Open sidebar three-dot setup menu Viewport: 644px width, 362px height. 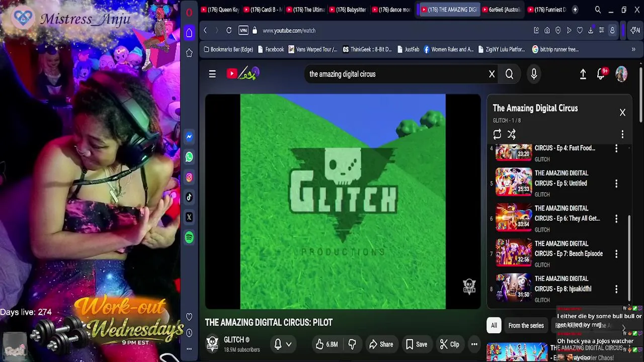pos(189,348)
